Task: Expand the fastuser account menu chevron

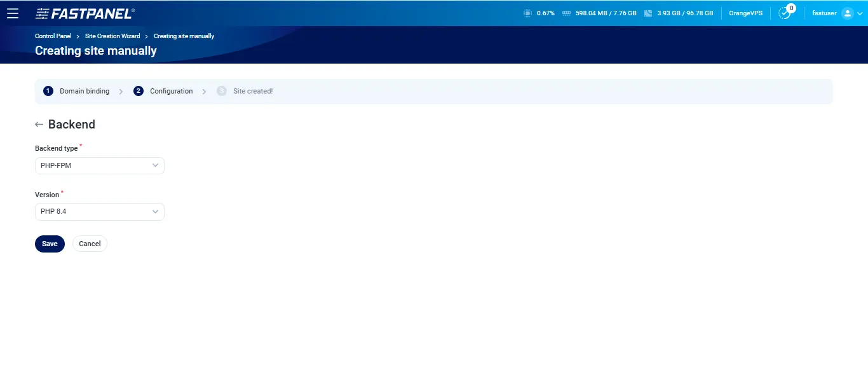Action: [x=860, y=13]
